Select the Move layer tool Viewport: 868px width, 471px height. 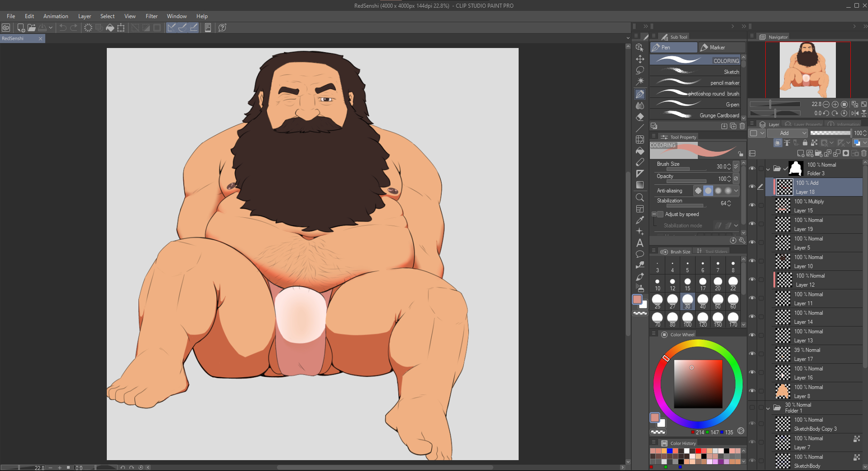click(639, 59)
